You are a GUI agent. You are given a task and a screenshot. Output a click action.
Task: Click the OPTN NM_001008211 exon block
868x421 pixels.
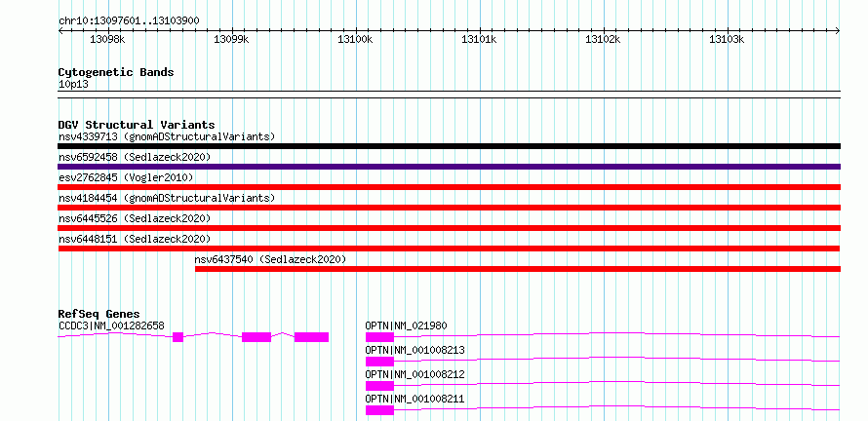pyautogui.click(x=379, y=410)
